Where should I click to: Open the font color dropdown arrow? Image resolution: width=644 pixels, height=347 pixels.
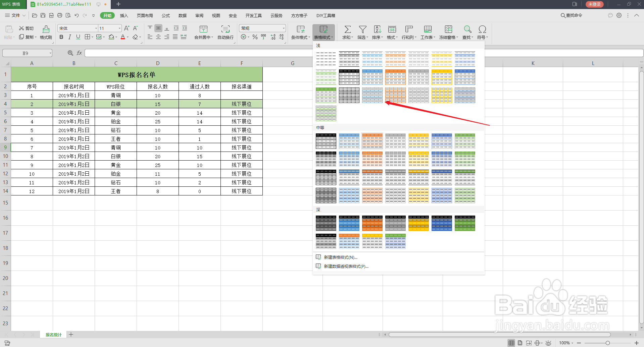[128, 37]
